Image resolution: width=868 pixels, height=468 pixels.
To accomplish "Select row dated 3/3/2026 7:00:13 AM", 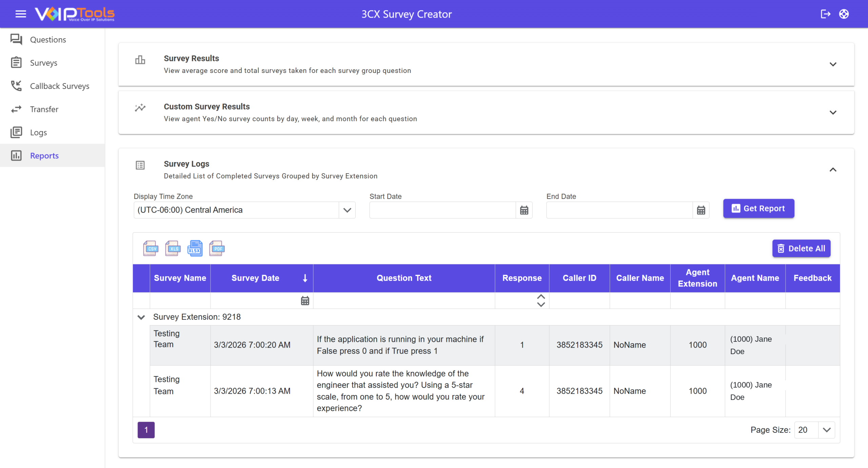I will pyautogui.click(x=495, y=391).
